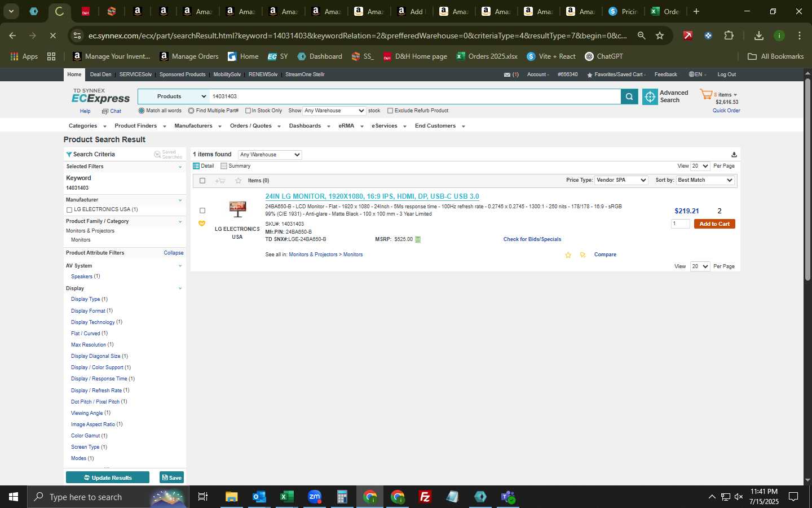Check the LG ELECTRONICS USA manufacturer filter

pyautogui.click(x=69, y=210)
